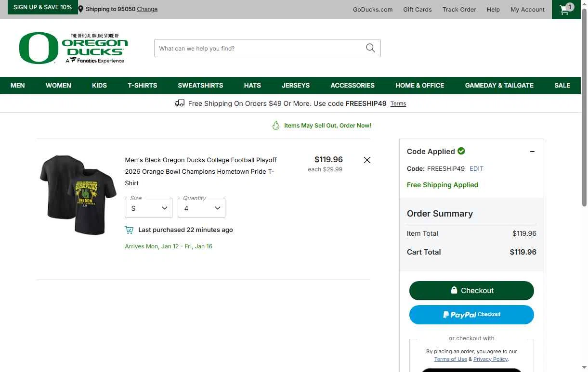Click the PayPal Checkout button
588x372 pixels.
tap(471, 315)
